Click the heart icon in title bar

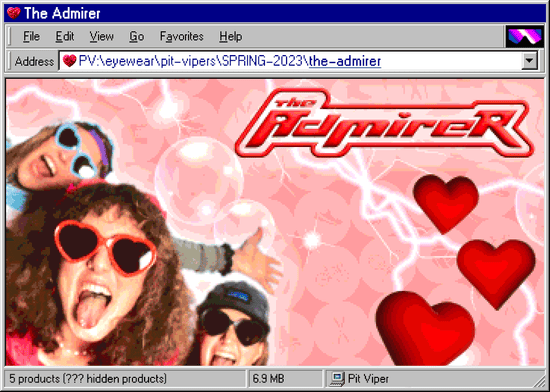coord(14,13)
